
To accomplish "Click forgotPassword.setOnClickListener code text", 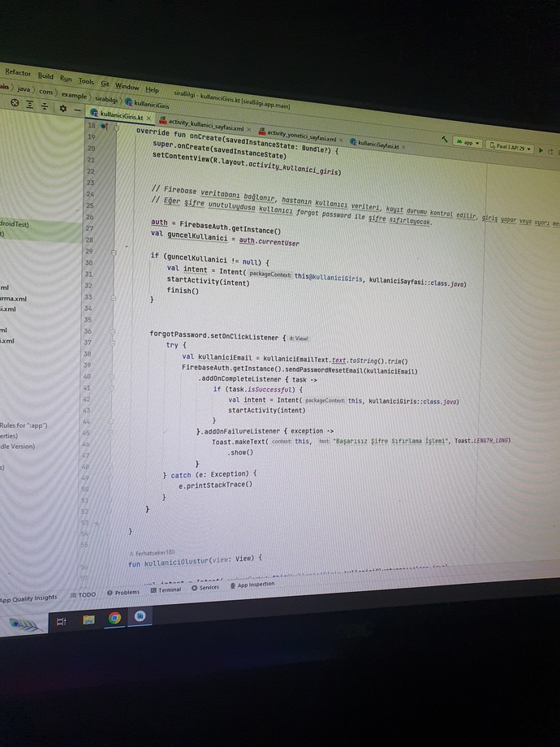I will click(213, 335).
